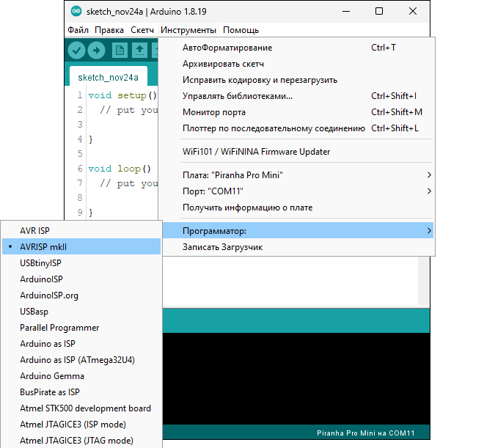
Task: Click the Open sketch icon
Action: (139, 50)
